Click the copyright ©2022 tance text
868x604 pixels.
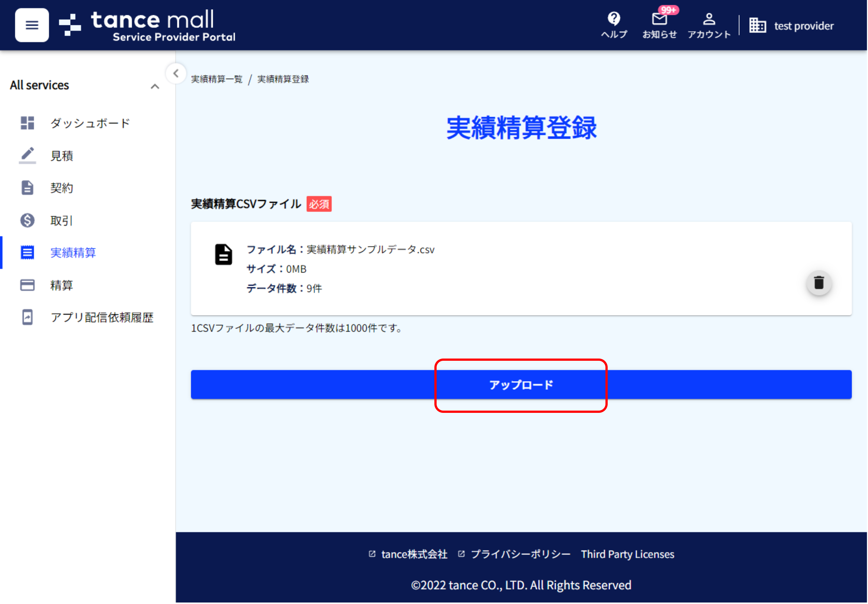click(521, 585)
